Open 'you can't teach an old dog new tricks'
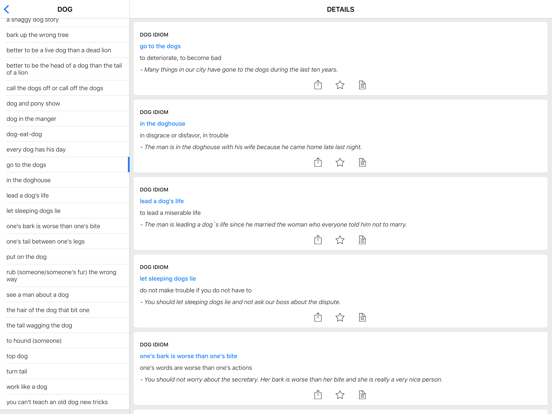This screenshot has width=552, height=414. coord(64,402)
